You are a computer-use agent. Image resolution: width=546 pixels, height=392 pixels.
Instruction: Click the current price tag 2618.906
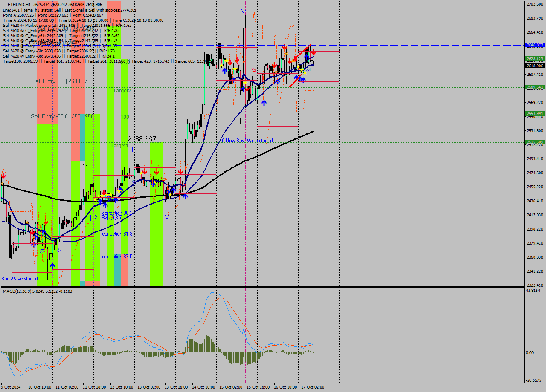535,66
